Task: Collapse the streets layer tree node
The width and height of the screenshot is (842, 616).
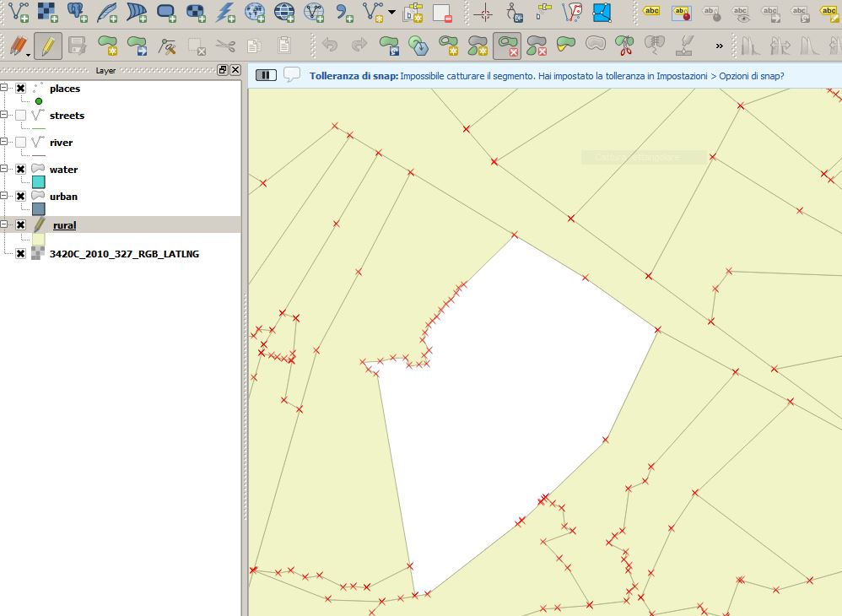Action: [4, 114]
